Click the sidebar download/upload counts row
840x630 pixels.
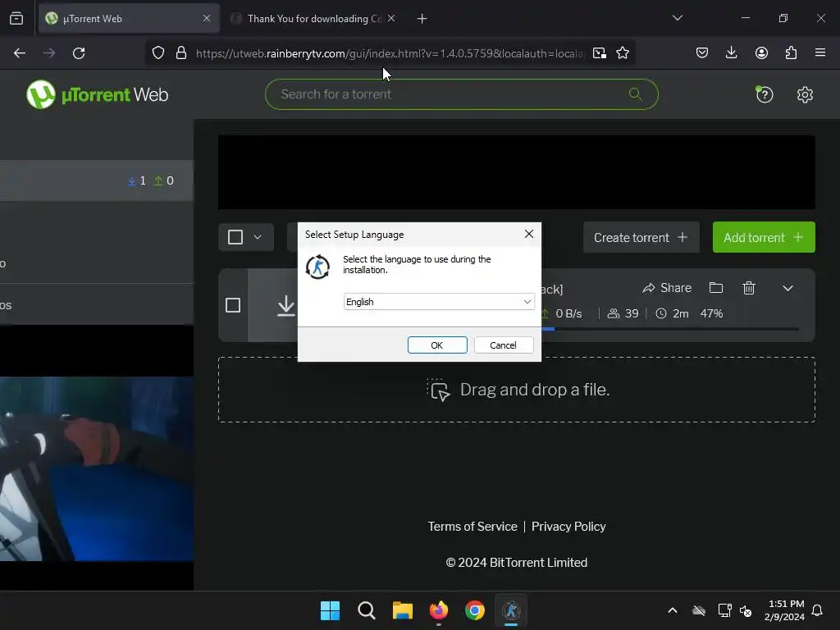coord(97,180)
